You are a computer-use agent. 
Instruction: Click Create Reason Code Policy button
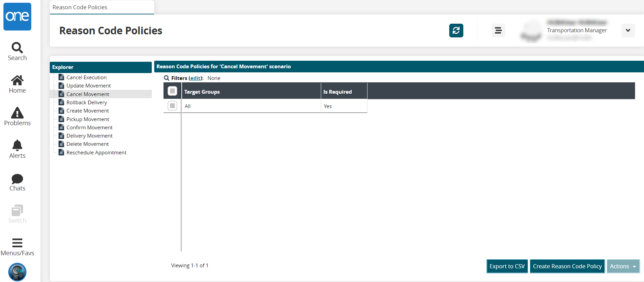(x=567, y=266)
